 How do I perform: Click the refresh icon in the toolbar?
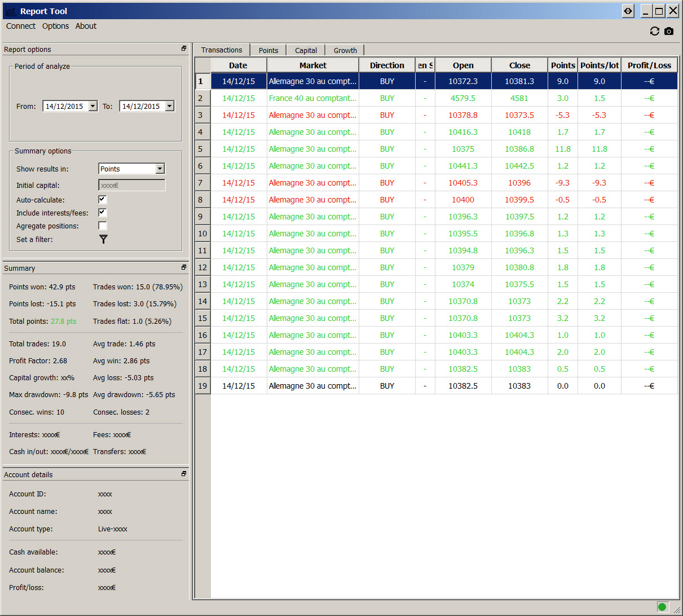[x=654, y=32]
